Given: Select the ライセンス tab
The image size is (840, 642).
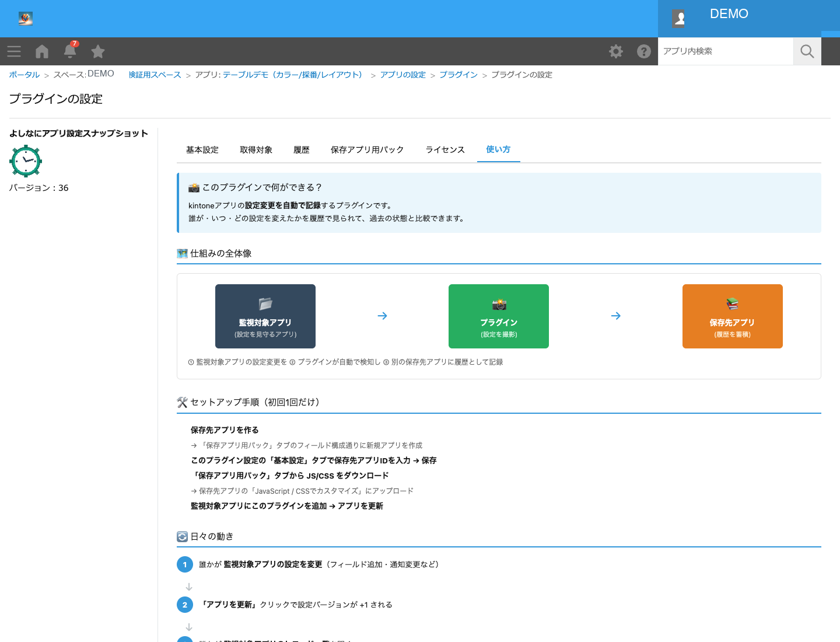Looking at the screenshot, I should coord(445,150).
